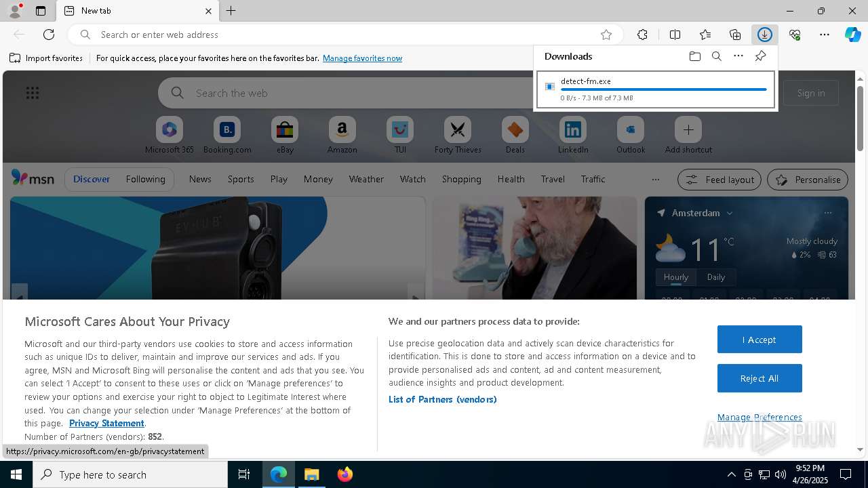Click the Search the web box
Image resolution: width=868 pixels, height=488 pixels.
click(x=346, y=93)
